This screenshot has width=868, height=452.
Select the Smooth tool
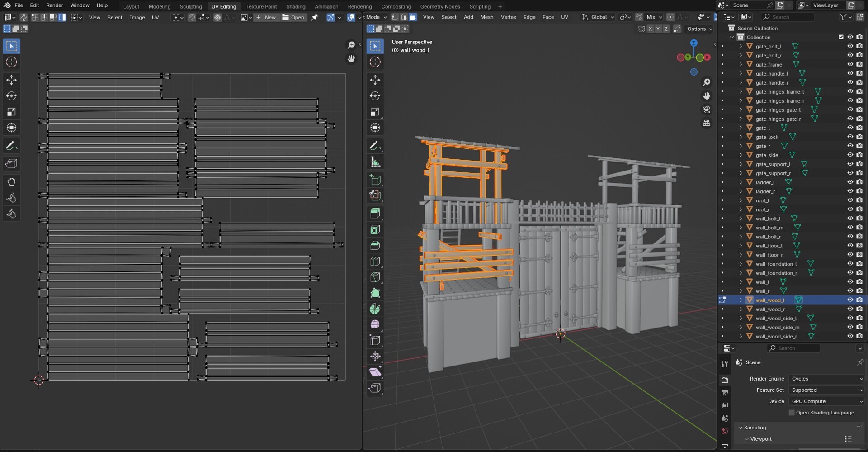coord(375,324)
